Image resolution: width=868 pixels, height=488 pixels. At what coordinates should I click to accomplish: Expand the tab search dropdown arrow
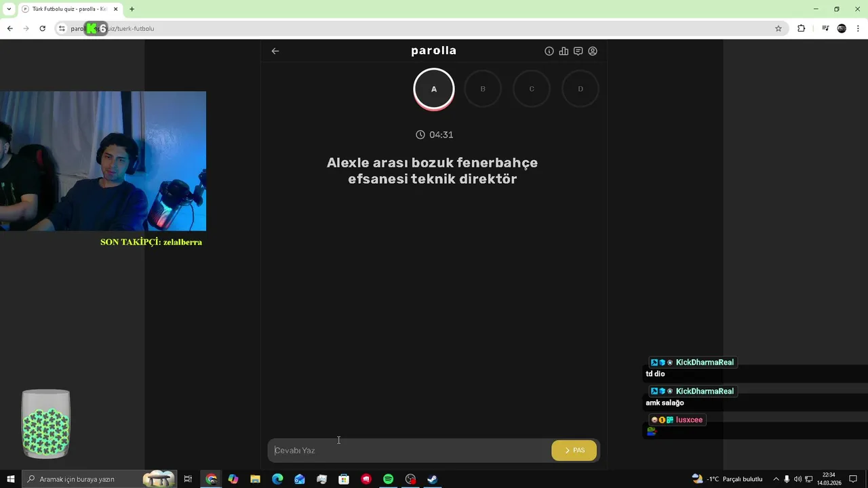coord(9,9)
